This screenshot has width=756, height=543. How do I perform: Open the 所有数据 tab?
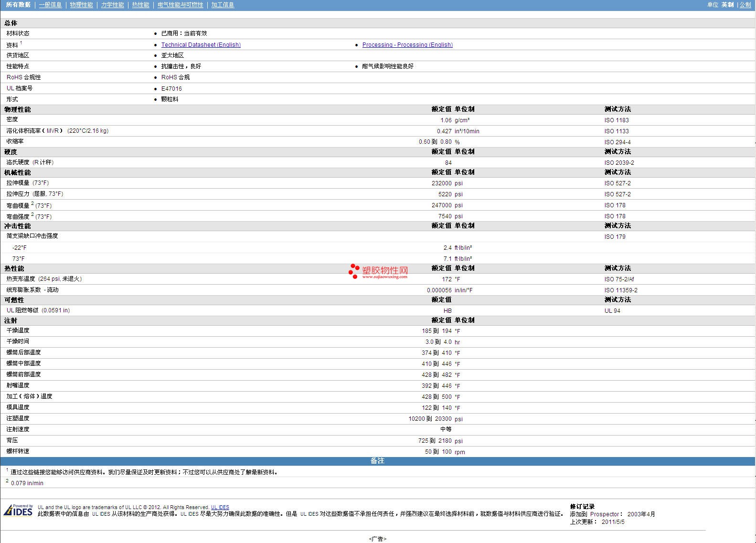[18, 5]
